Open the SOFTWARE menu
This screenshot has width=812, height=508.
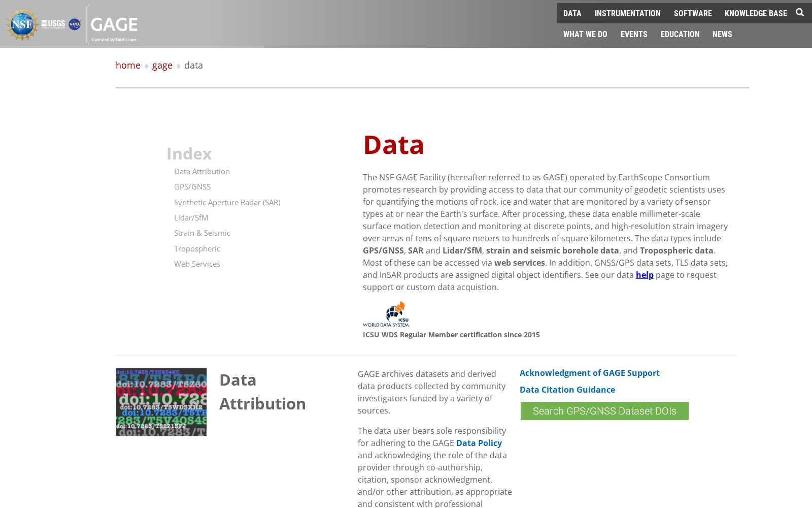[693, 14]
